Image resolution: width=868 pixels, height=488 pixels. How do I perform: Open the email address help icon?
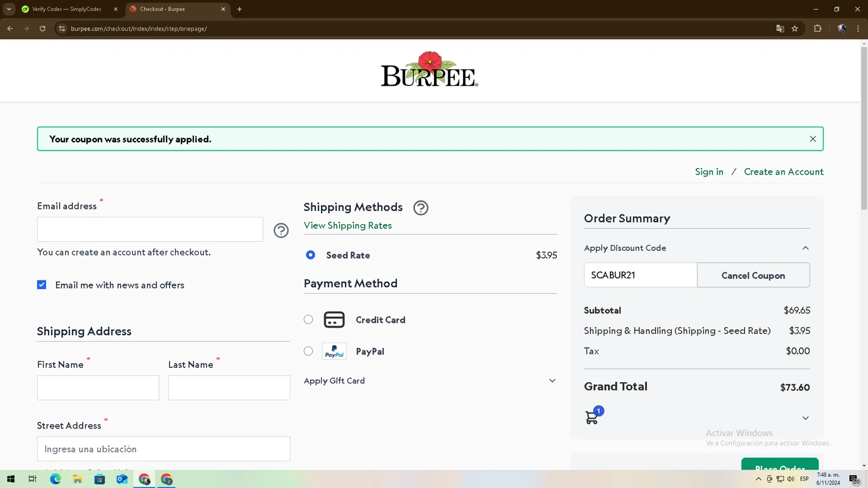point(281,230)
